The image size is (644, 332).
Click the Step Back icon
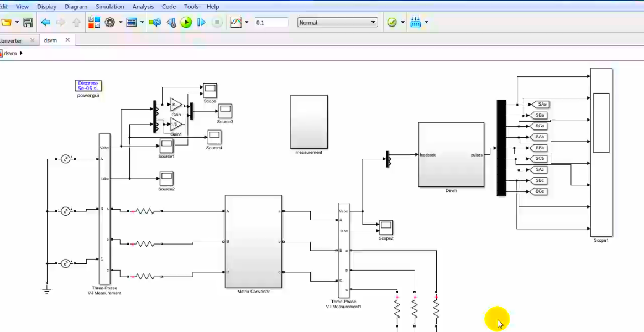point(171,23)
